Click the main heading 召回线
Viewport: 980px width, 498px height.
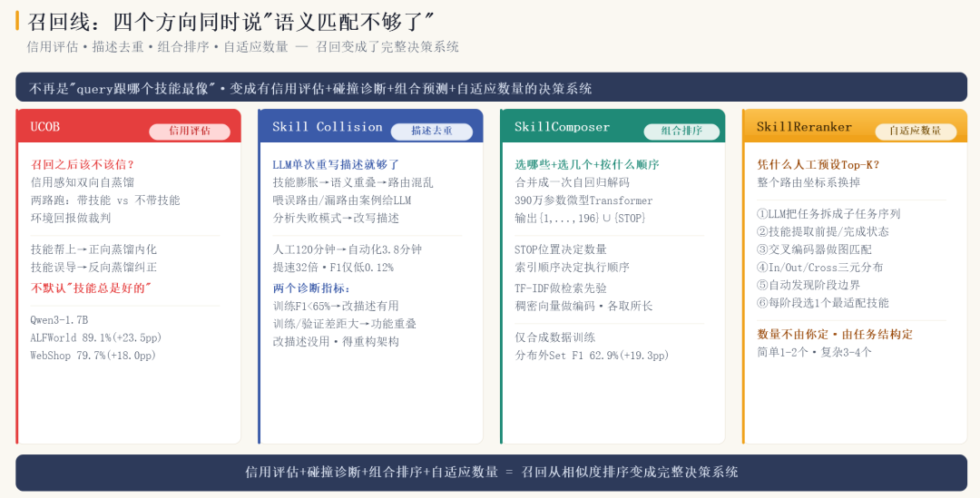point(230,22)
